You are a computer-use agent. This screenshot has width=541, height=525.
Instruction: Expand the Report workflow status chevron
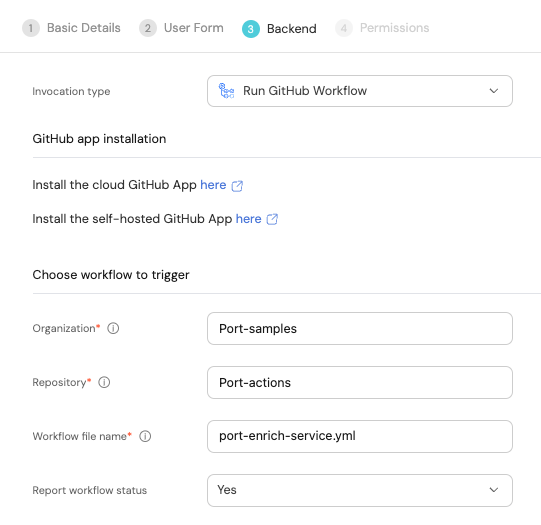(x=494, y=490)
